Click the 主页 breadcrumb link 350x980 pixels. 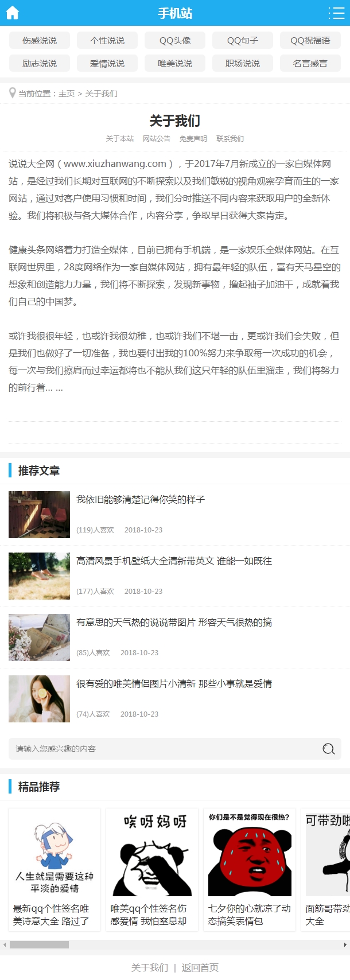click(67, 94)
